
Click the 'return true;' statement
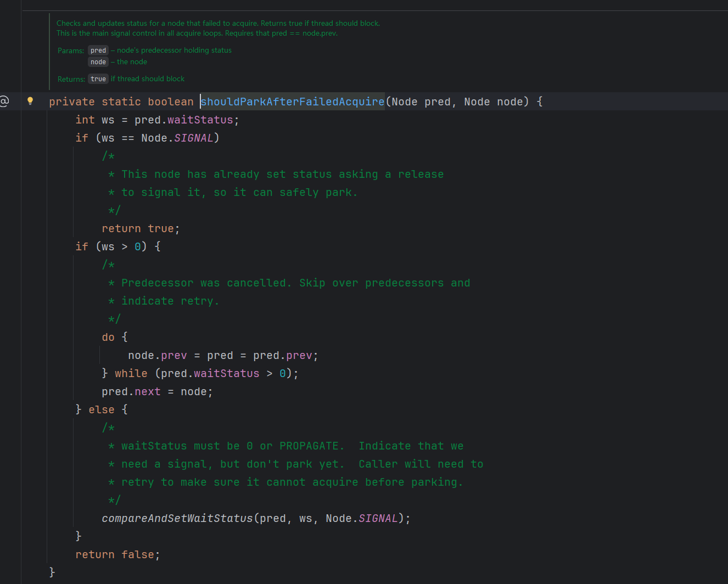pos(141,228)
